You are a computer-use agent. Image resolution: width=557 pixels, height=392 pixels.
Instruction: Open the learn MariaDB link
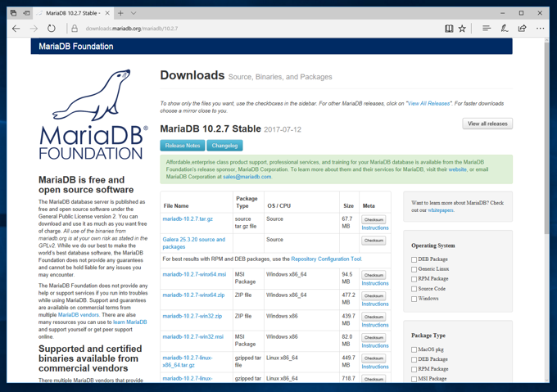coord(130,322)
